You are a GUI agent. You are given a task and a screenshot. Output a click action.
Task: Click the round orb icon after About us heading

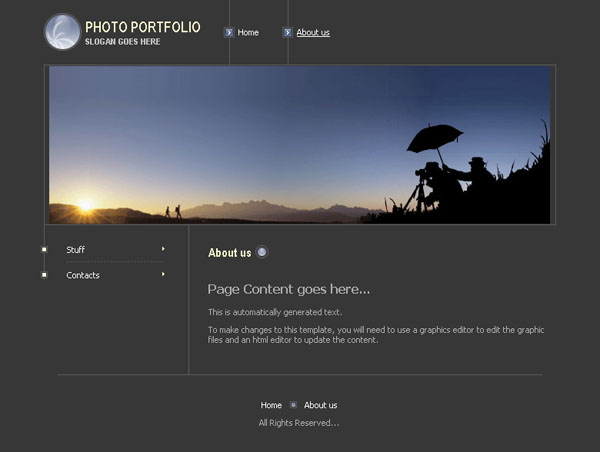pyautogui.click(x=262, y=252)
